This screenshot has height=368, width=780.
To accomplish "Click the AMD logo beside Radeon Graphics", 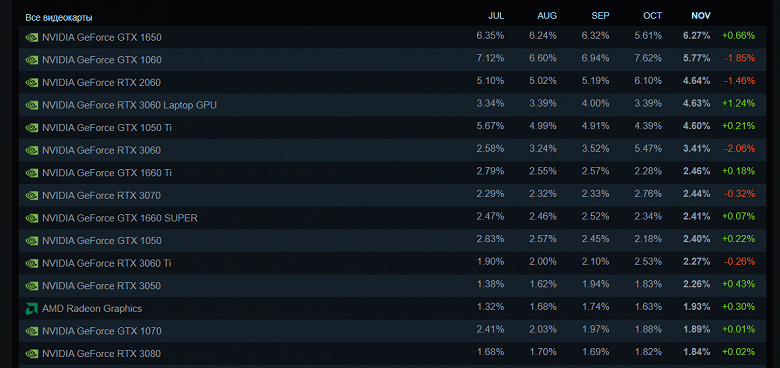I will click(31, 309).
